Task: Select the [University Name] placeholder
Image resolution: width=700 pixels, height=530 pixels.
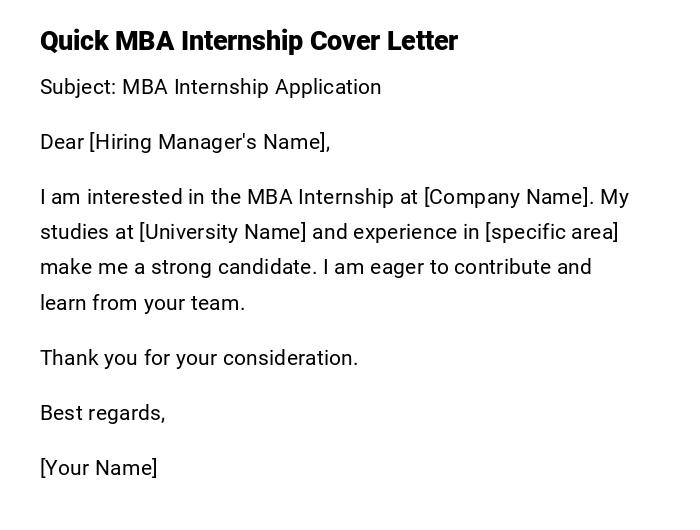Action: (x=223, y=232)
